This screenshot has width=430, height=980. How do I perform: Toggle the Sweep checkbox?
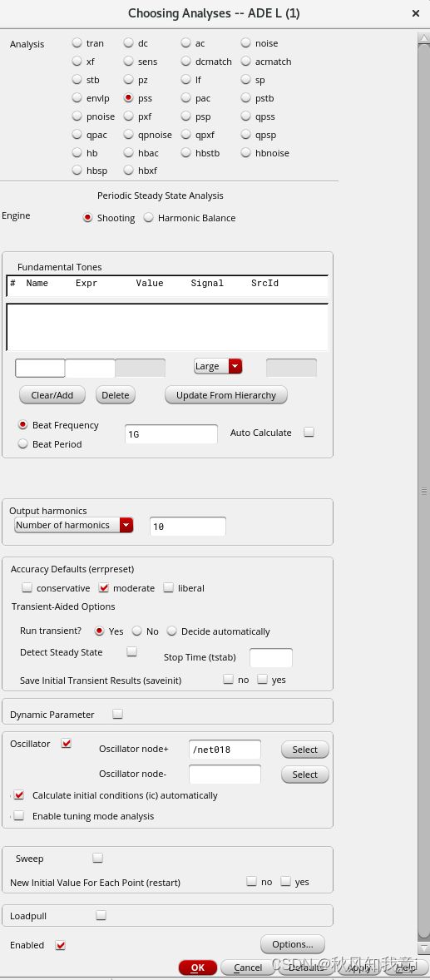pos(97,858)
